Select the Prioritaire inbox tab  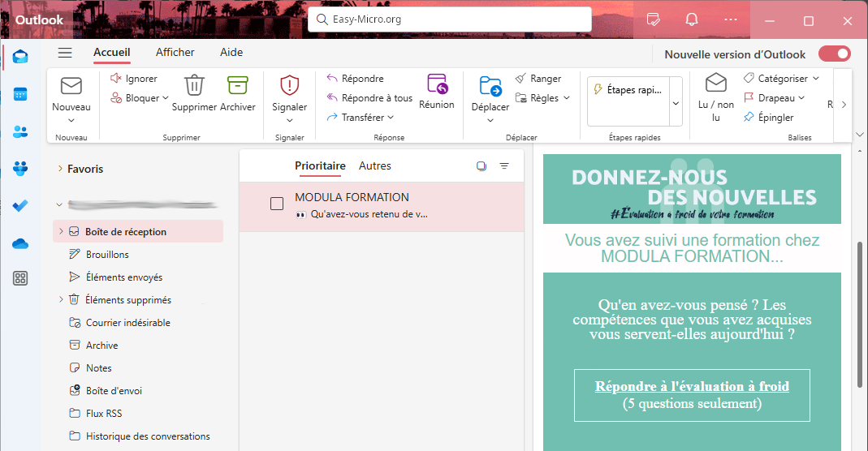pyautogui.click(x=320, y=165)
